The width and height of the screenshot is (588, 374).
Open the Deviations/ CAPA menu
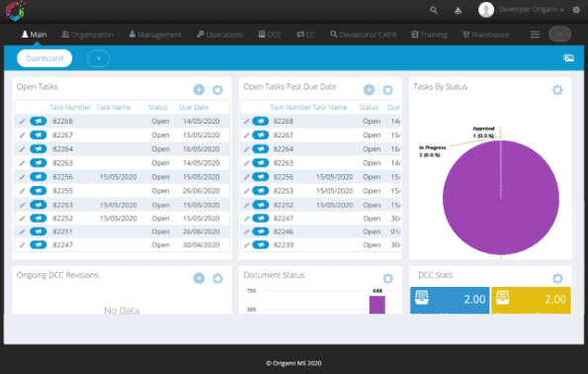pyautogui.click(x=363, y=35)
